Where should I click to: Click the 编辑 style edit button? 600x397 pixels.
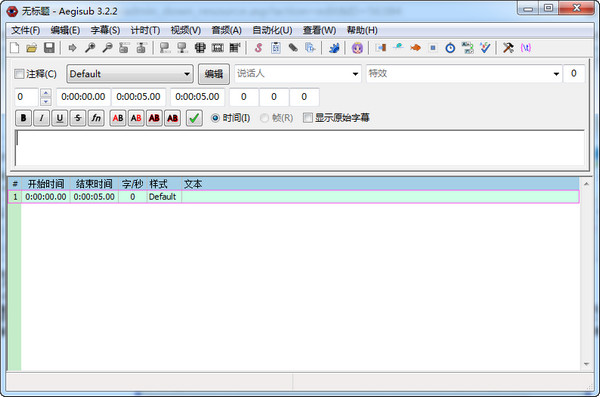214,74
